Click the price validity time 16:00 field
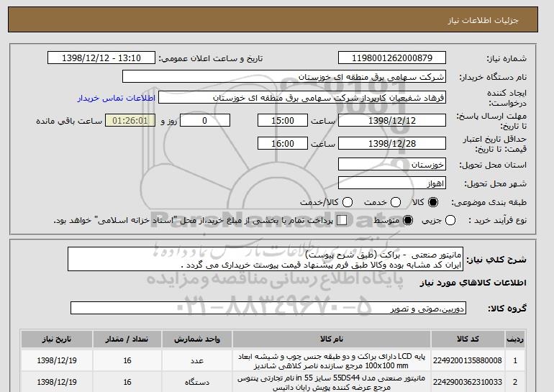The image size is (554, 392). click(283, 143)
